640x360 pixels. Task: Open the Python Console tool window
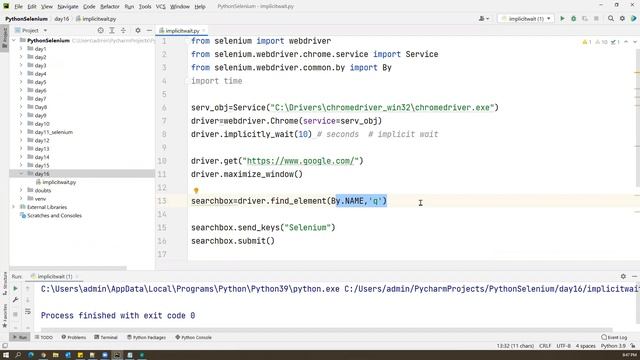coord(193,337)
